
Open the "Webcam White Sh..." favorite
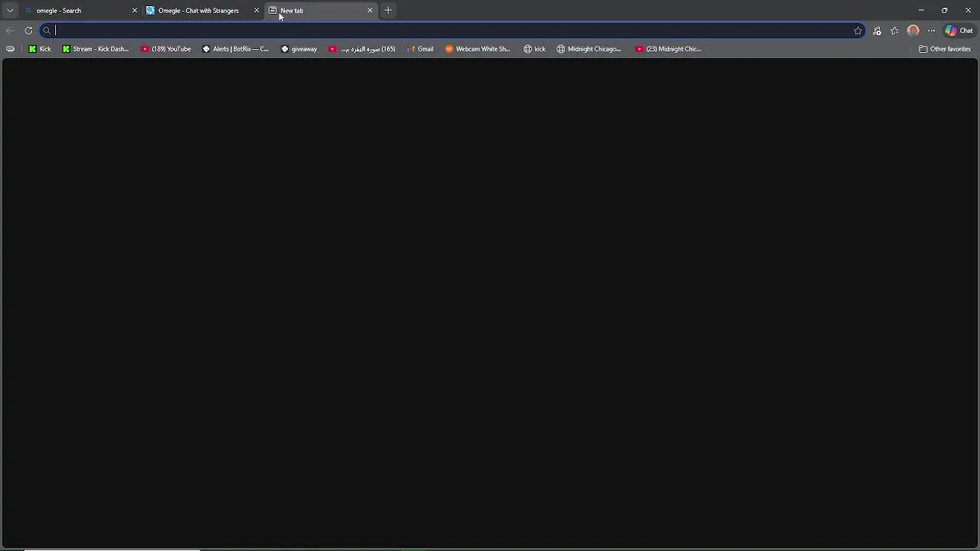tap(478, 49)
